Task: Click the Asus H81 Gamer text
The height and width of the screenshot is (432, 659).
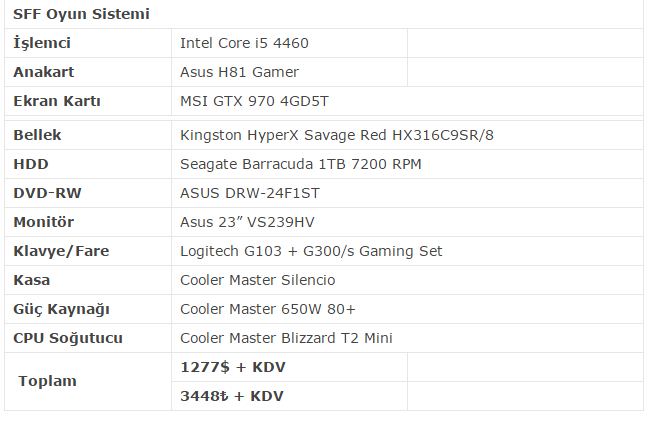Action: [x=239, y=72]
